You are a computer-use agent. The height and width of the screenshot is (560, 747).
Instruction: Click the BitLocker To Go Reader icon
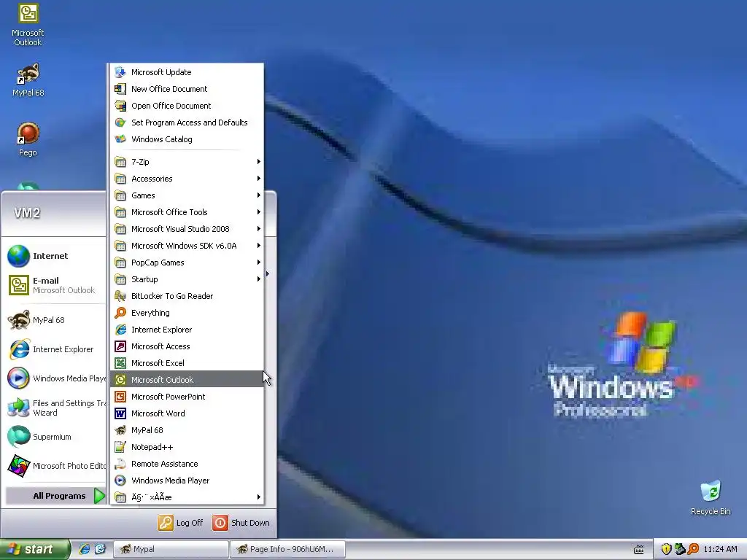point(120,296)
